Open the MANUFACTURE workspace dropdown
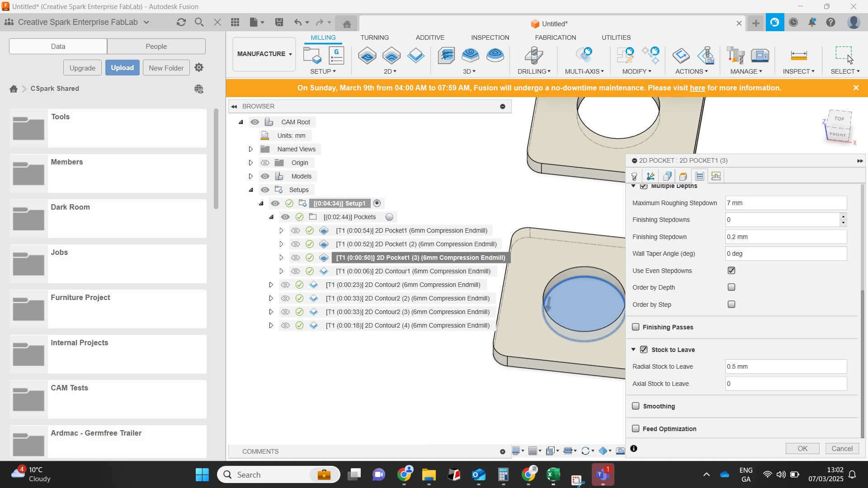This screenshot has height=488, width=868. click(x=264, y=54)
